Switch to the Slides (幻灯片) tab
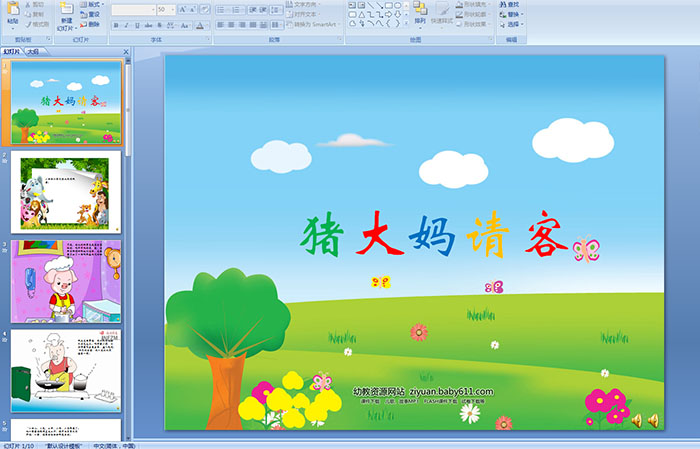 pos(12,51)
